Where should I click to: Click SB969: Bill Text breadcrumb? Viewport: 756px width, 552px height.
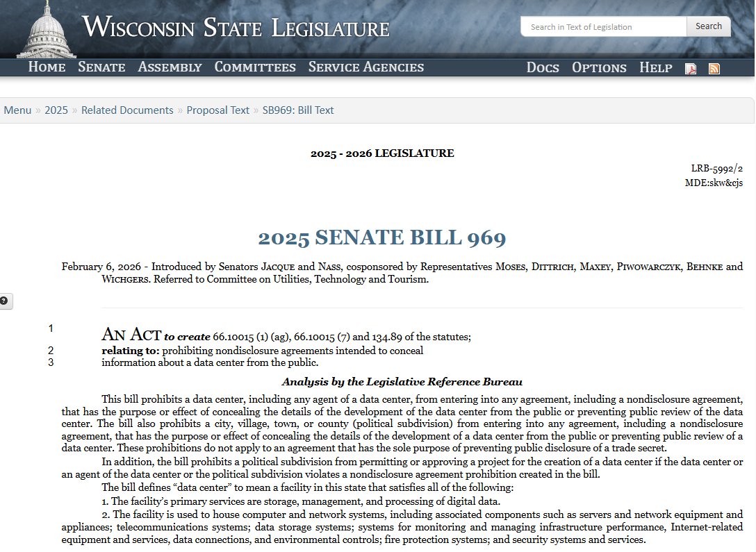298,110
